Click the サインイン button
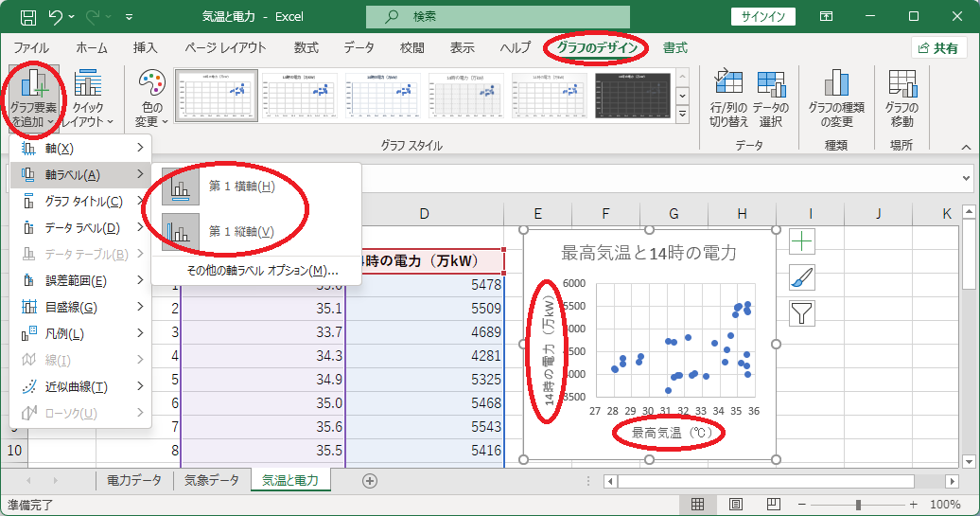Screen dimensions: 980x516 (763, 16)
